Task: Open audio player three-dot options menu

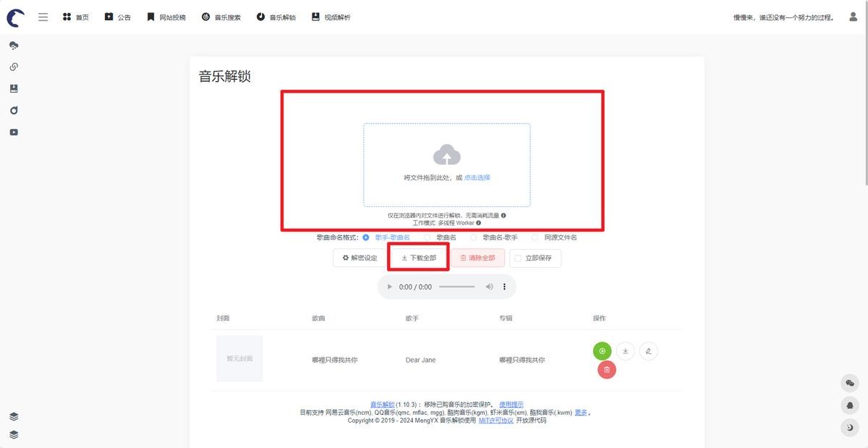Action: coord(505,287)
